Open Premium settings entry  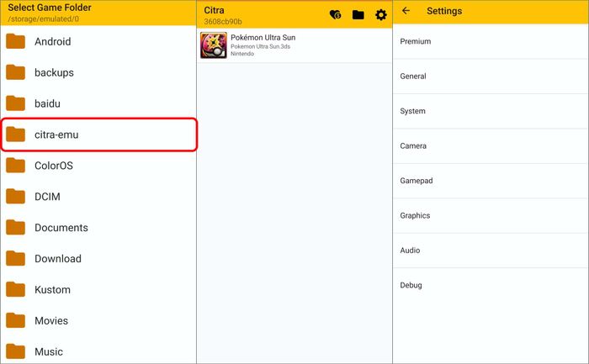416,41
